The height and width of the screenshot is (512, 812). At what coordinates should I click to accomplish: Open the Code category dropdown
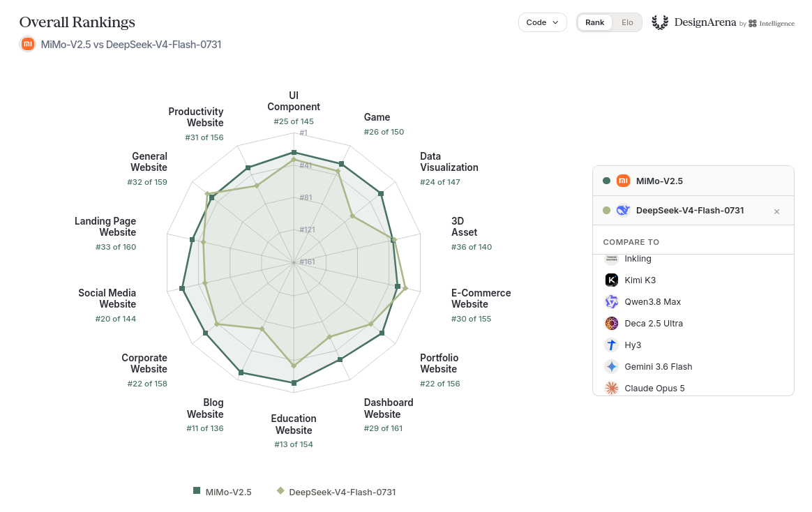point(542,22)
